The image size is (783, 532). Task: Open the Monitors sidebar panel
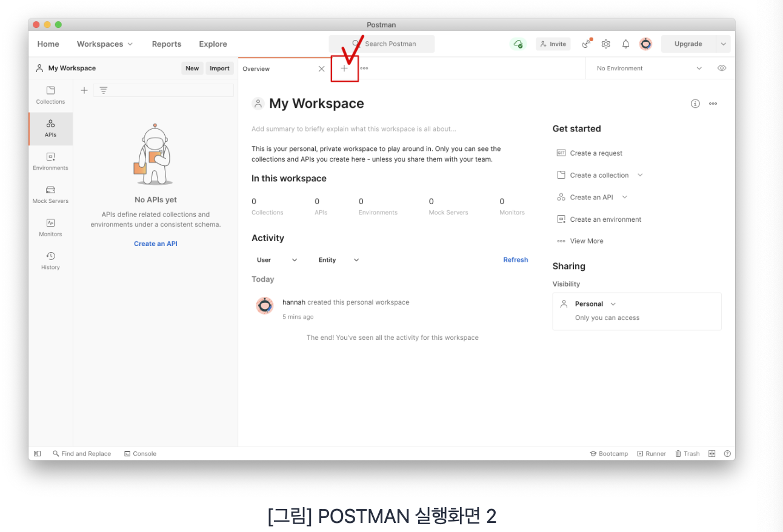pyautogui.click(x=50, y=227)
